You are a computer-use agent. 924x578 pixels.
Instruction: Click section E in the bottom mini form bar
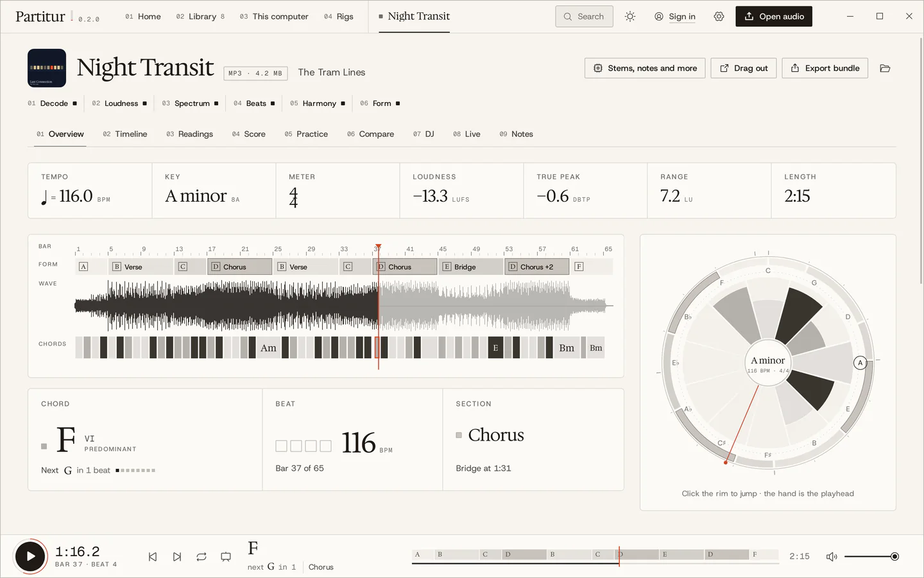681,554
